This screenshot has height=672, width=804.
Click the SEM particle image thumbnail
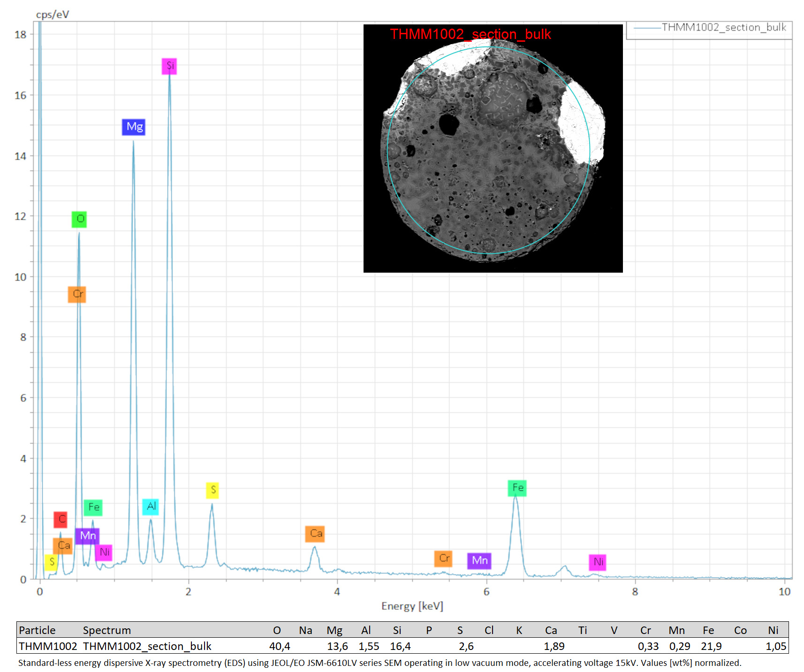pos(493,148)
